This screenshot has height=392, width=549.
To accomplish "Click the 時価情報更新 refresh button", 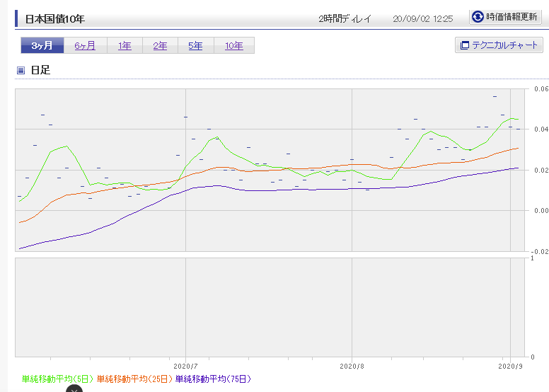I will tap(505, 17).
